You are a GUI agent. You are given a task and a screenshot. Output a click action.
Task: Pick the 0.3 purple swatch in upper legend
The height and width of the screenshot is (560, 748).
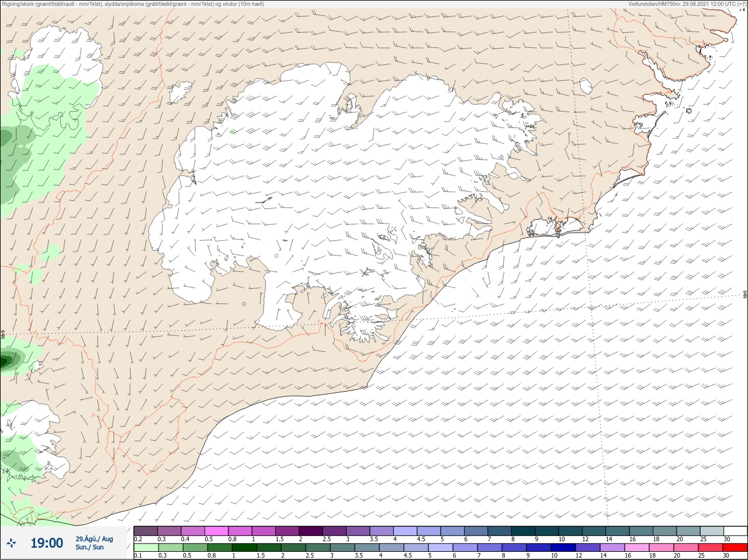[169, 531]
